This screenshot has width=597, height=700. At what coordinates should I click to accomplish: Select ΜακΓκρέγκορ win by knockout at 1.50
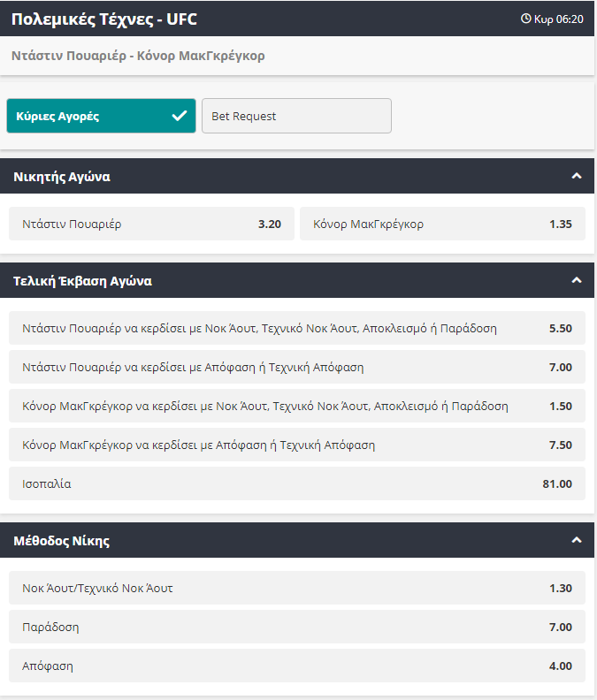[x=296, y=406]
